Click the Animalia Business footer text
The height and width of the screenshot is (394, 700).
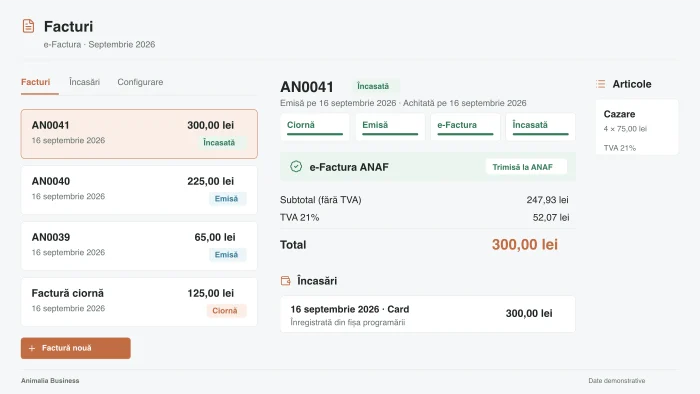50,381
